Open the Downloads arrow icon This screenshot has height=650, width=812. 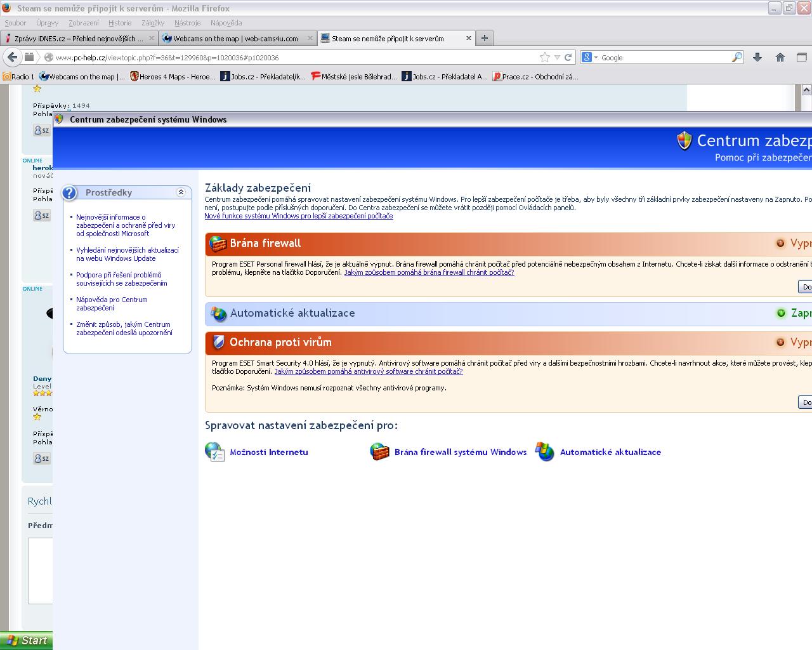coord(757,57)
